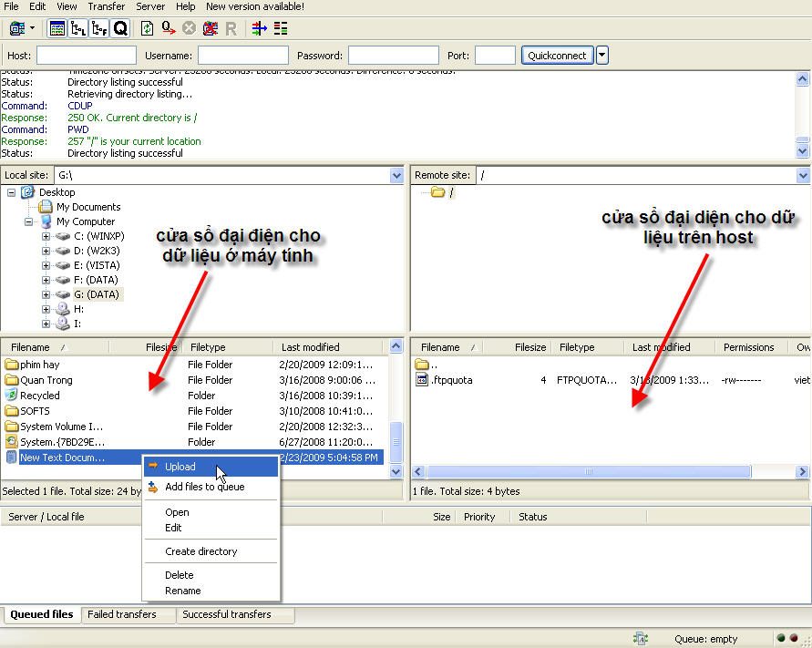Select .ftpquota file icon
The image size is (812, 648).
click(x=422, y=380)
